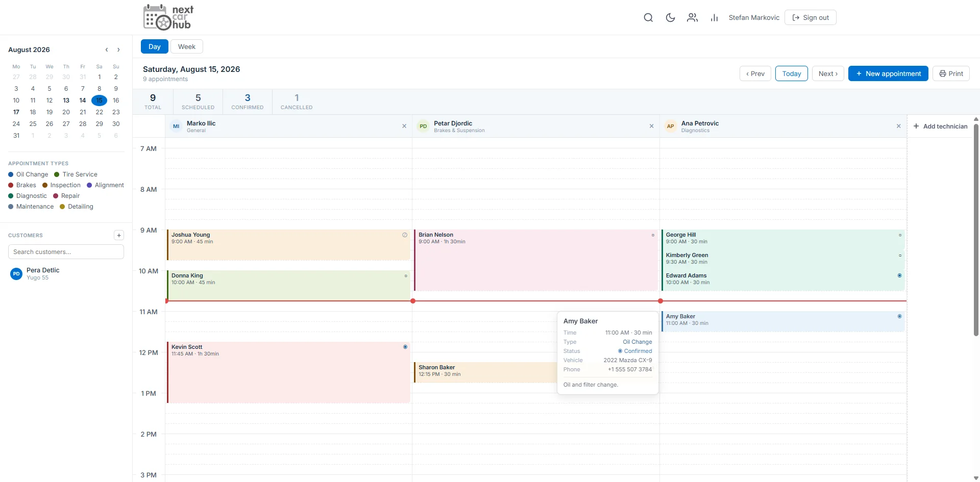Click Ana Petrovic AP avatar
This screenshot has height=482, width=980.
(670, 126)
